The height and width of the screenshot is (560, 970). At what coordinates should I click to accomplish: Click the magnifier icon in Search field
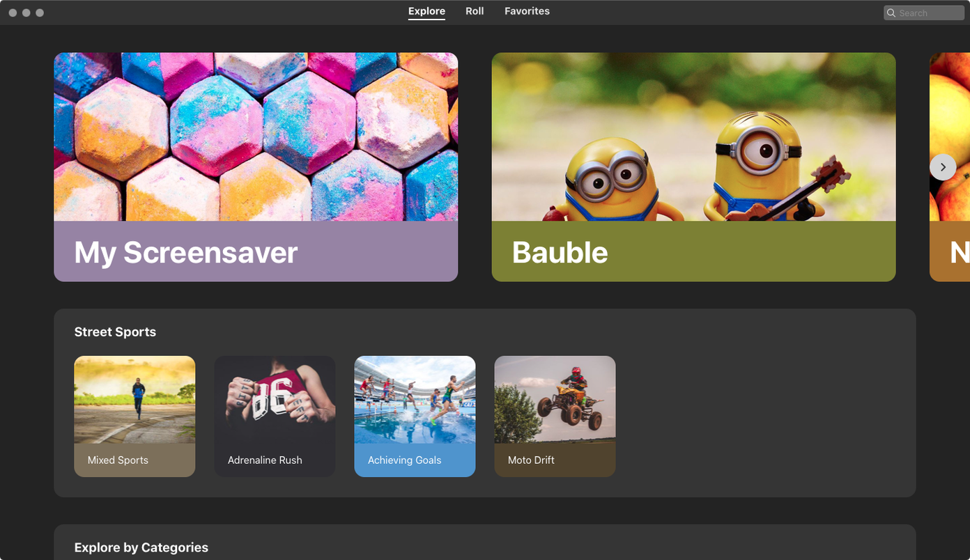pos(891,13)
